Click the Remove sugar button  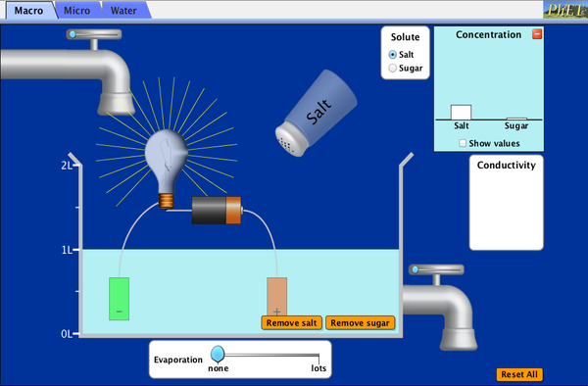click(x=360, y=323)
